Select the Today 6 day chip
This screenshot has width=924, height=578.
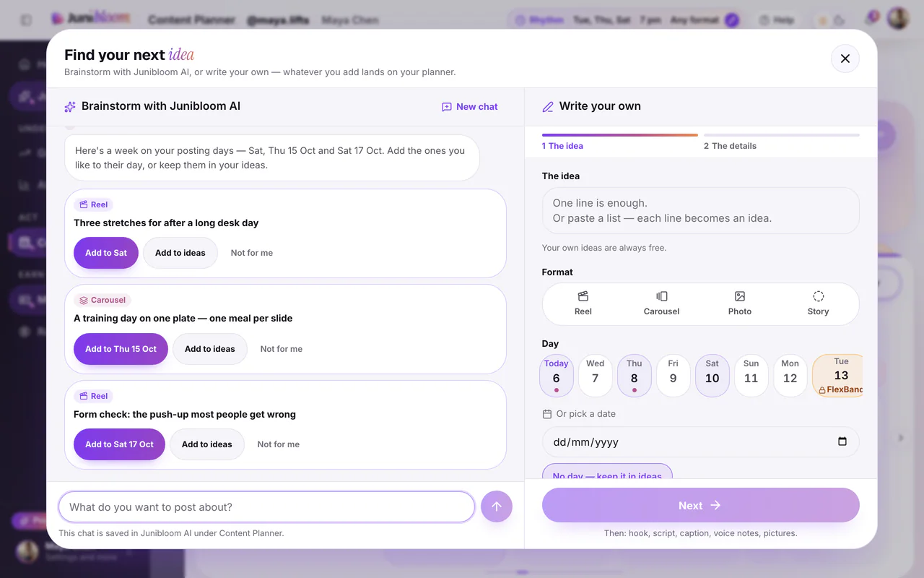(x=557, y=376)
